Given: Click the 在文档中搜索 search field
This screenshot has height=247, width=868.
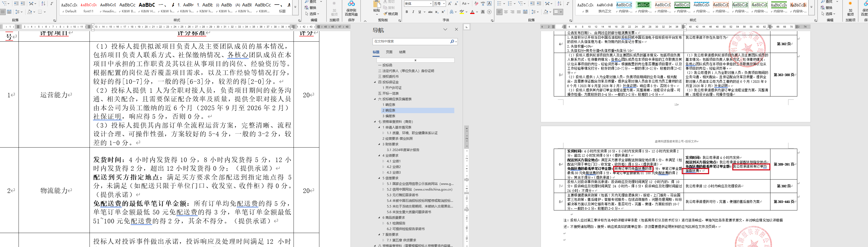Looking at the screenshot, I should coord(410,41).
